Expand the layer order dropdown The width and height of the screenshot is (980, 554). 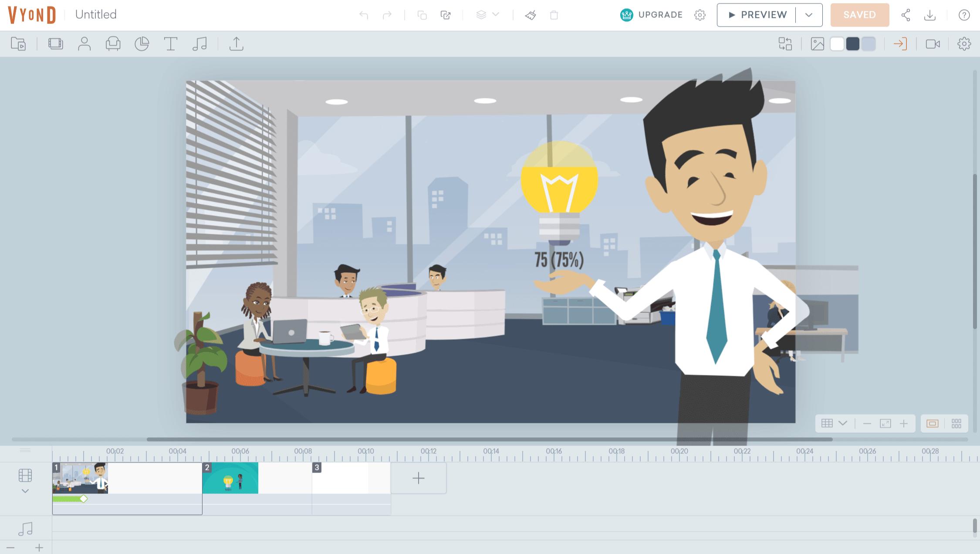pos(496,15)
